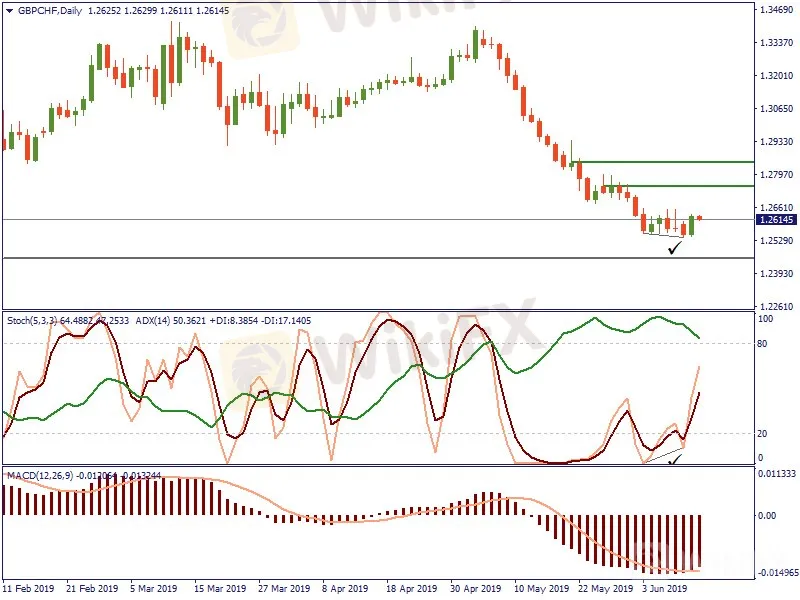The height and width of the screenshot is (600, 800).
Task: Click the stochastic 20 level label
Action: click(x=762, y=434)
